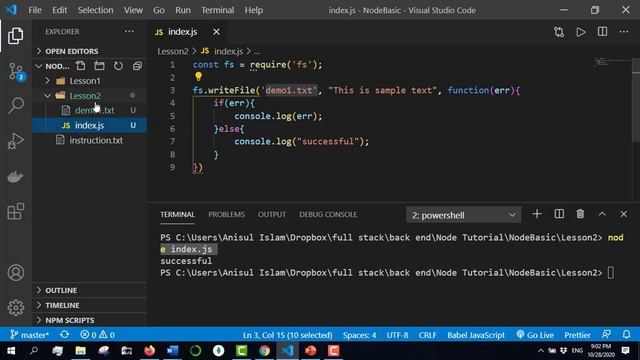Split the terminal panel

click(559, 214)
